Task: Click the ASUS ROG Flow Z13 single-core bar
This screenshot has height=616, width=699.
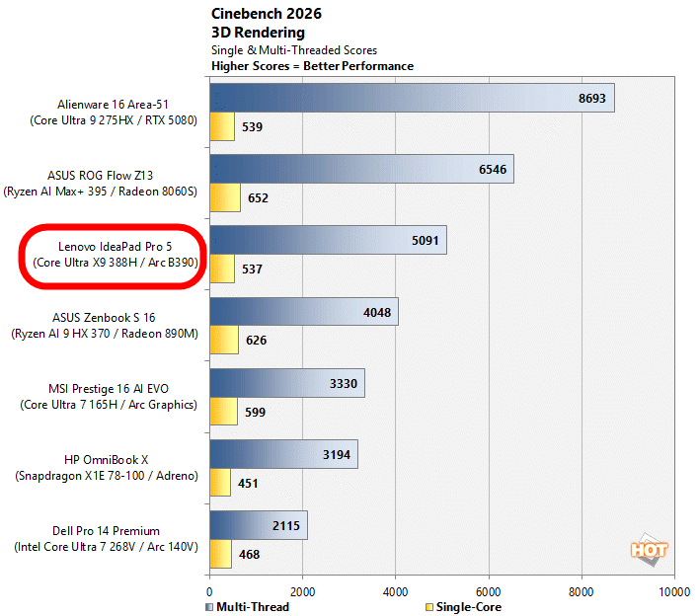Action: point(224,197)
